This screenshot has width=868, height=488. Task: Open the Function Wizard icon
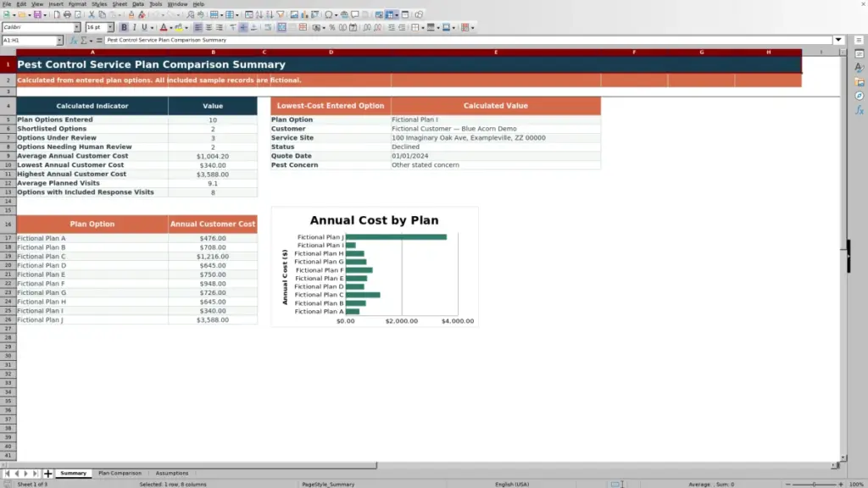tap(74, 41)
